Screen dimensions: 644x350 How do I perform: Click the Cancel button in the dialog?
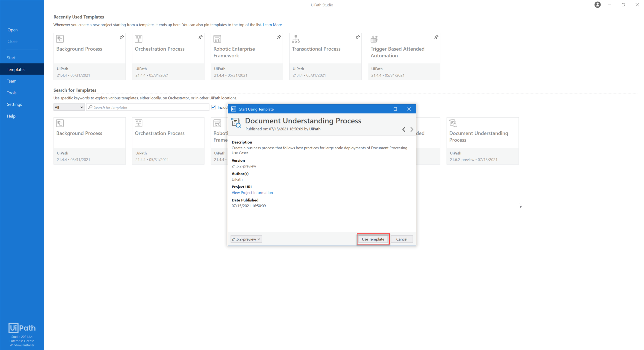pos(401,239)
